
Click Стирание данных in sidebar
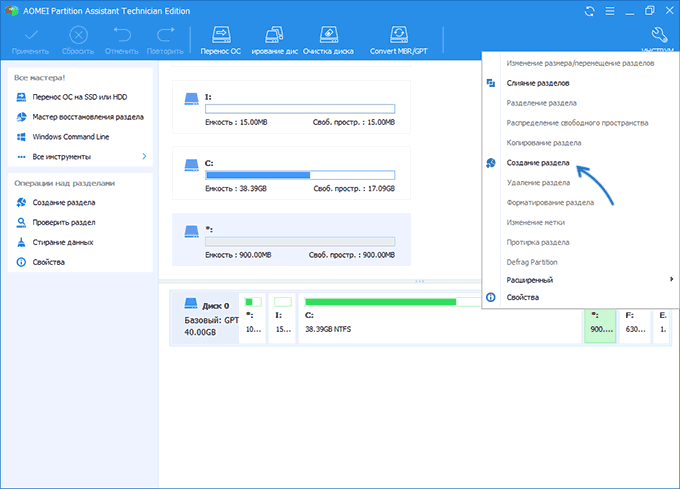coord(63,242)
